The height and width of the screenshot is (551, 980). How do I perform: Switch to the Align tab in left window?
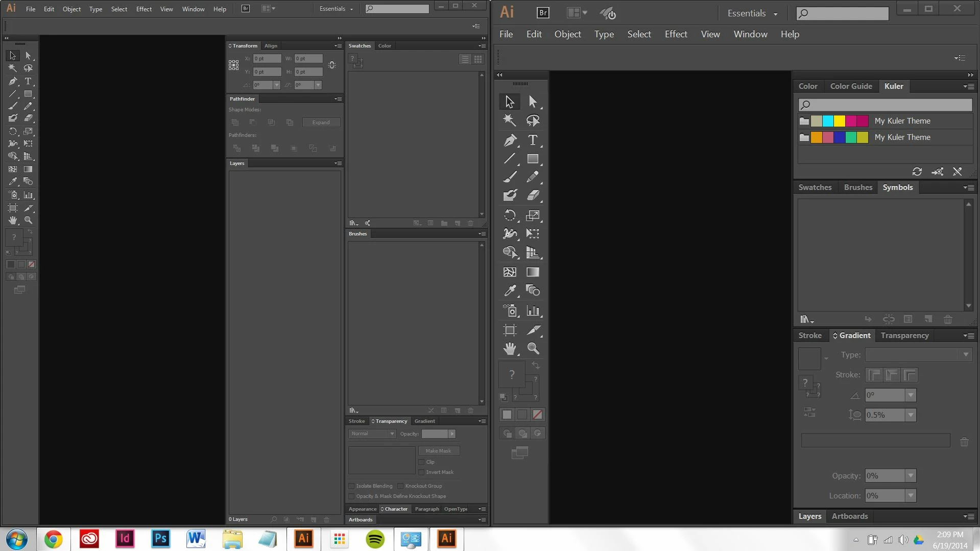(271, 46)
